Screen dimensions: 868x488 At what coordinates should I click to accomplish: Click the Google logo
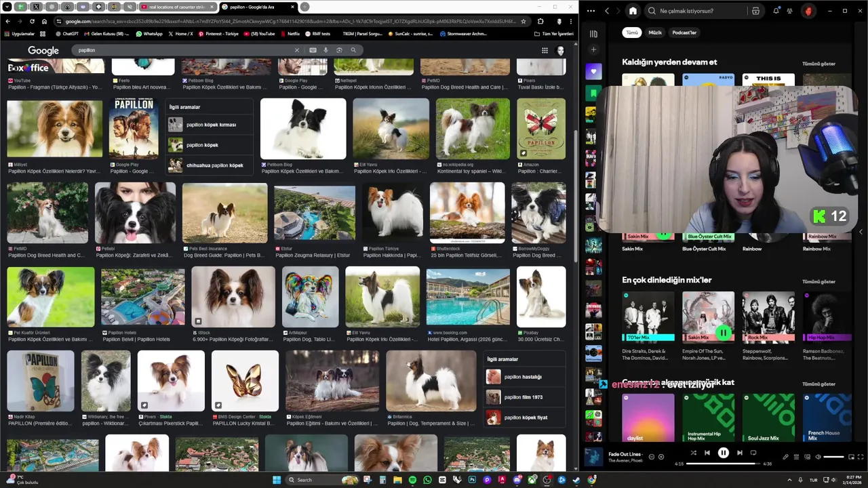pyautogui.click(x=43, y=50)
